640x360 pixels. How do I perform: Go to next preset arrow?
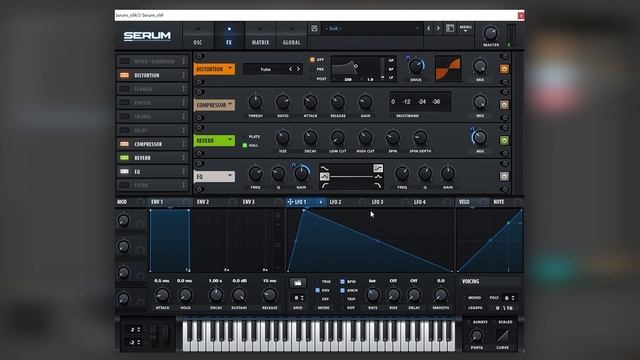(x=438, y=29)
